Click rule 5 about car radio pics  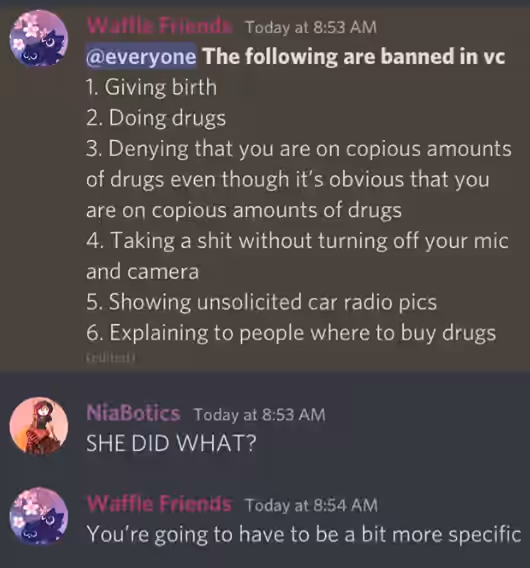[262, 302]
